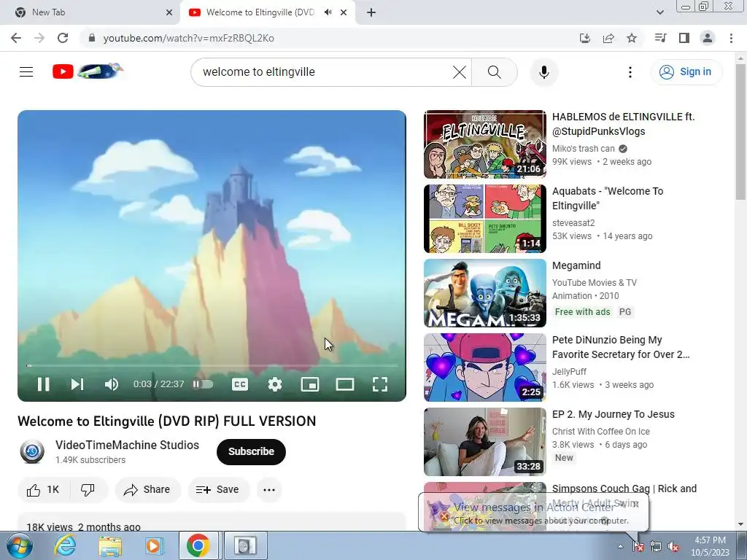Skip to next video in the player
Viewport: 747px width, 560px height.
(77, 384)
